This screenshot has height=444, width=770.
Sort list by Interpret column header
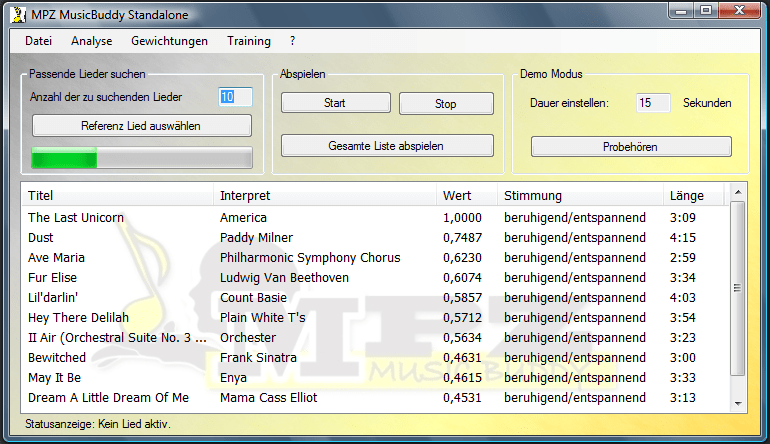[x=325, y=195]
